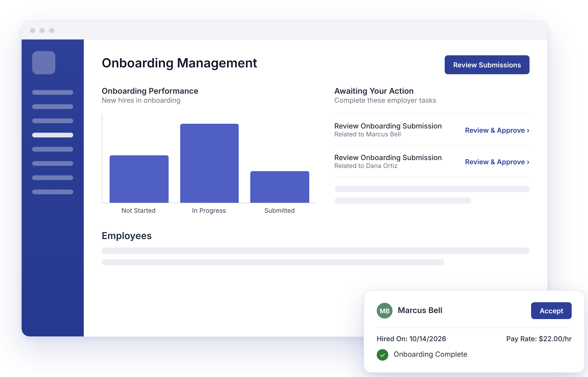Select the highlighted white sidebar item
The height and width of the screenshot is (377, 588).
tap(53, 135)
